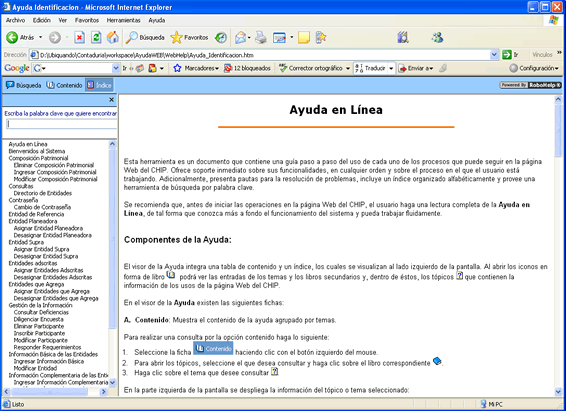Open the Google search box dropdown
Viewport: 566px width, 411px height.
click(x=116, y=68)
